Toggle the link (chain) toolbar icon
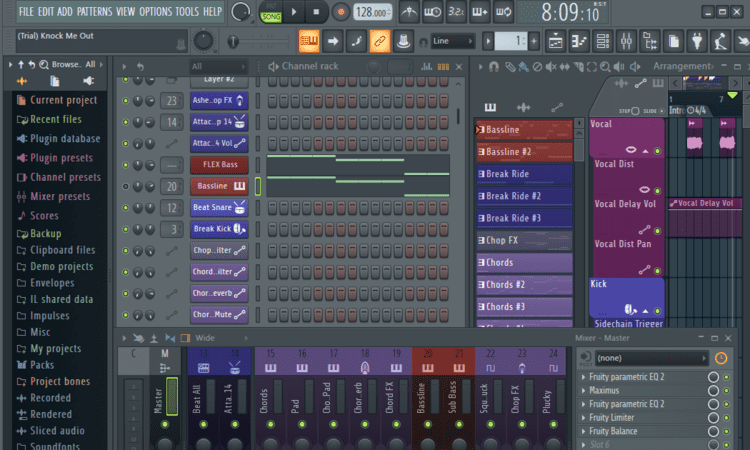 point(379,41)
